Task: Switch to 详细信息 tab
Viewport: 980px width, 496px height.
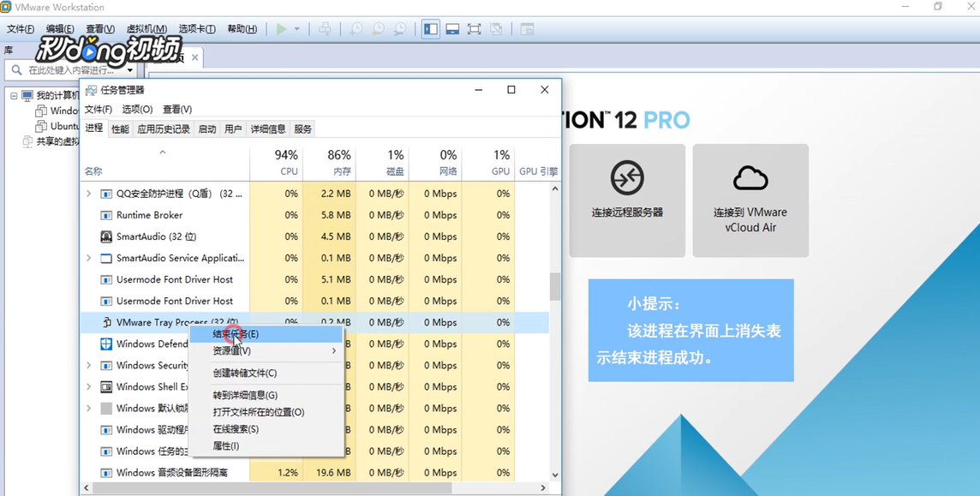Action: pyautogui.click(x=268, y=129)
